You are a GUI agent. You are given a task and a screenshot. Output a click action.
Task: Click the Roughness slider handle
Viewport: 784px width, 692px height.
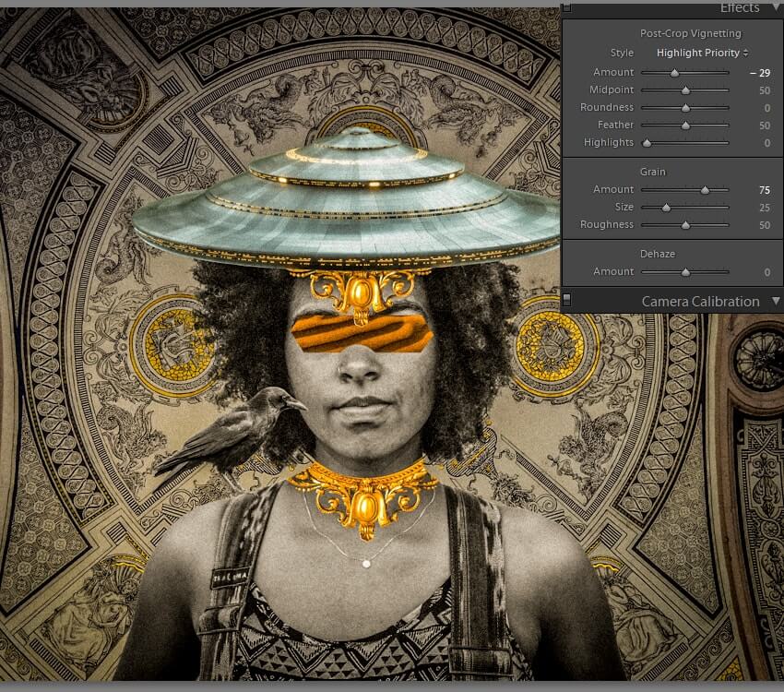point(685,225)
